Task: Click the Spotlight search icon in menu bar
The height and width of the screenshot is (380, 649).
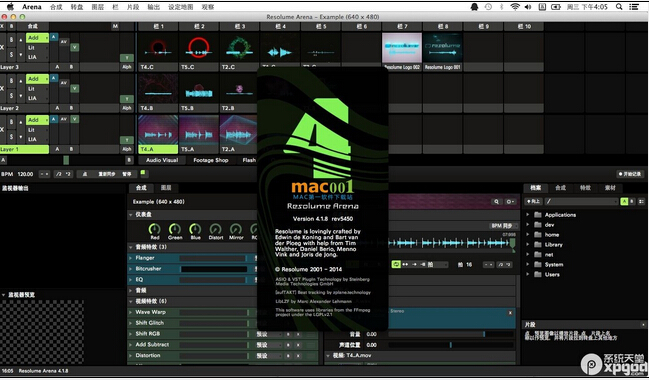Action: 619,7
